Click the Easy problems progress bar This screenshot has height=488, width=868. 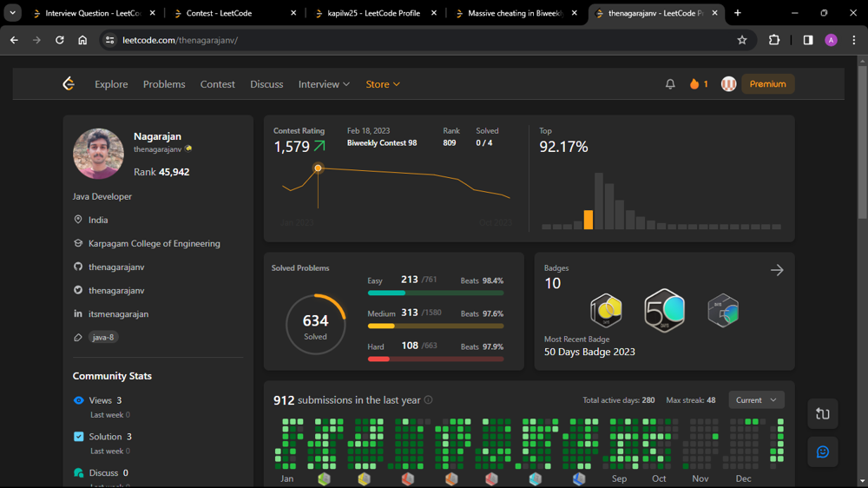(x=435, y=293)
